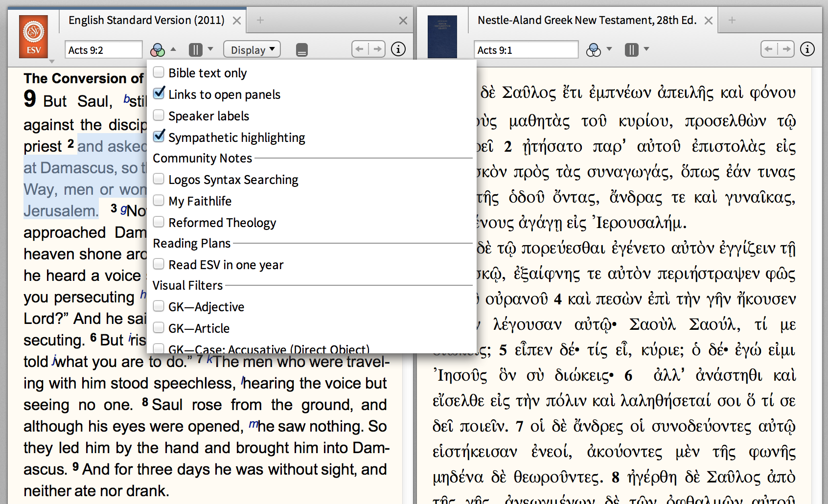
Task: Open footnote m link in verse 8
Action: 253,424
